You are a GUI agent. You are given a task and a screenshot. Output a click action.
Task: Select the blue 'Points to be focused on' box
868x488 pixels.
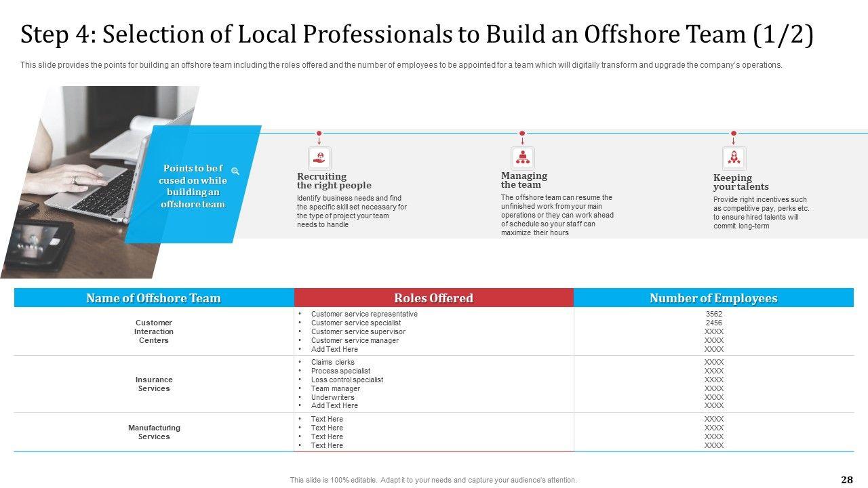tap(193, 184)
